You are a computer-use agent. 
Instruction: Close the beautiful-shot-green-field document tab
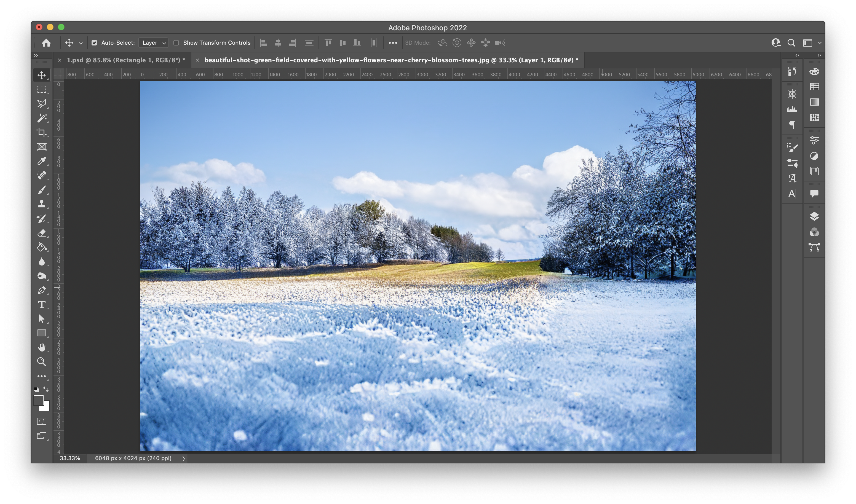(197, 60)
